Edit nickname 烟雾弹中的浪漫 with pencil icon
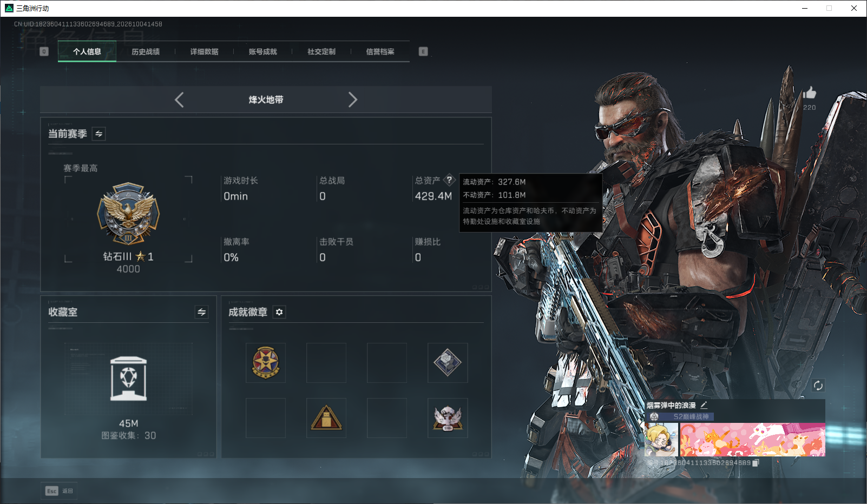 pyautogui.click(x=704, y=405)
